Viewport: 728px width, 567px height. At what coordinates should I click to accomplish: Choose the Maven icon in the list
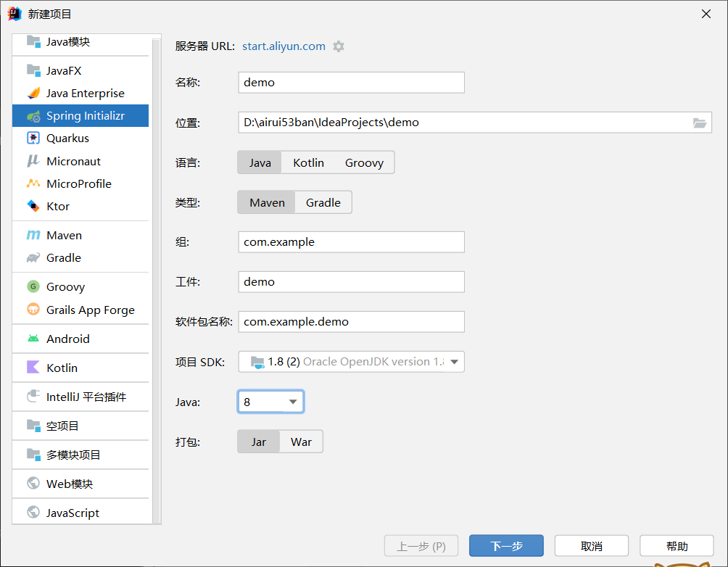coord(33,235)
